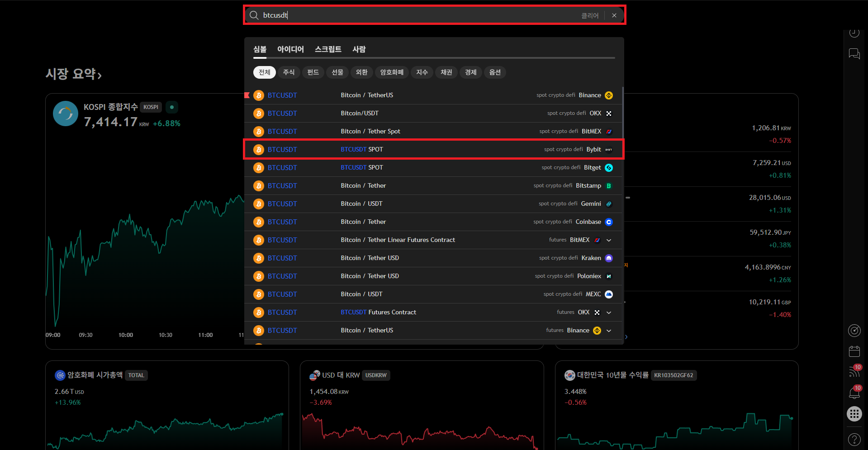Click BitMEX logo in Tether Spot row
The image size is (868, 450).
609,132
